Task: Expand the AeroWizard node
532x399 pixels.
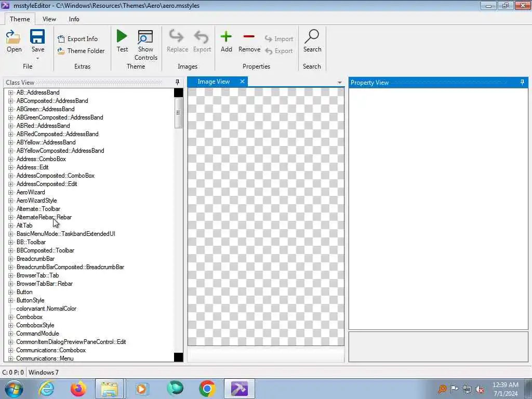Action: (x=10, y=192)
